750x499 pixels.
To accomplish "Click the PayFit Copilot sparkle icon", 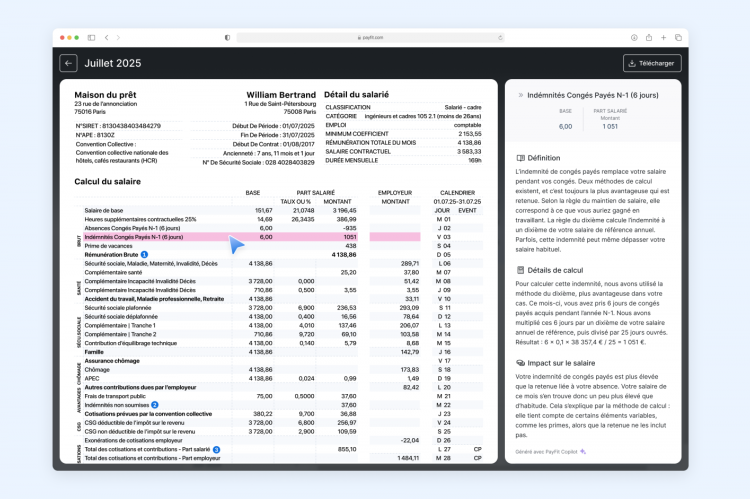I will pyautogui.click(x=583, y=452).
